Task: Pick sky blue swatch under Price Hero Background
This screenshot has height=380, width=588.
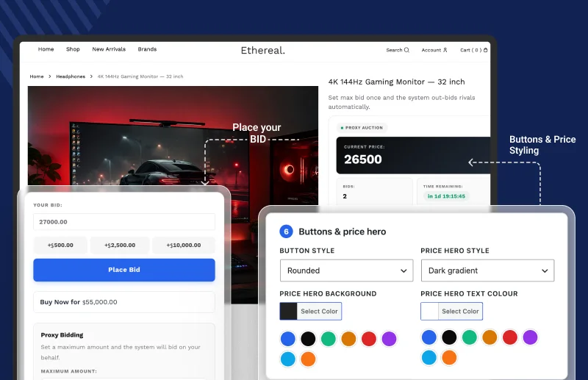Action: [288, 359]
